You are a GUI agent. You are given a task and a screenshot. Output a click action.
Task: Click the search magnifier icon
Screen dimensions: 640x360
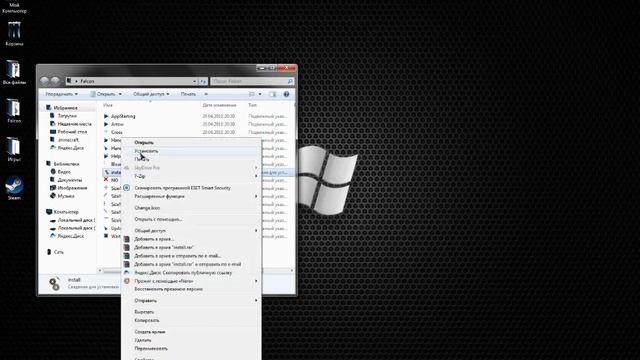click(290, 81)
